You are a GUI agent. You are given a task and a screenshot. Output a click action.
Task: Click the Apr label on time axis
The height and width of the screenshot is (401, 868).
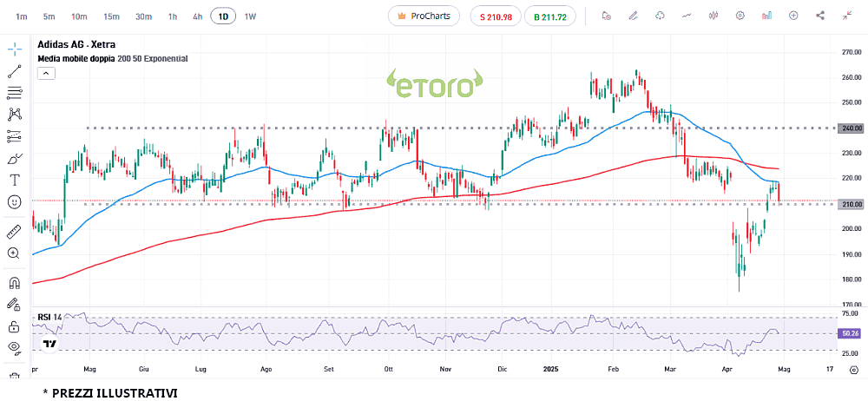[x=727, y=368]
